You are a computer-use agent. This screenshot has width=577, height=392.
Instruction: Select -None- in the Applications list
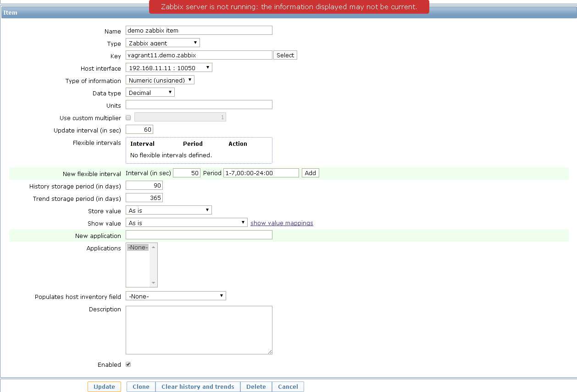[x=138, y=248]
